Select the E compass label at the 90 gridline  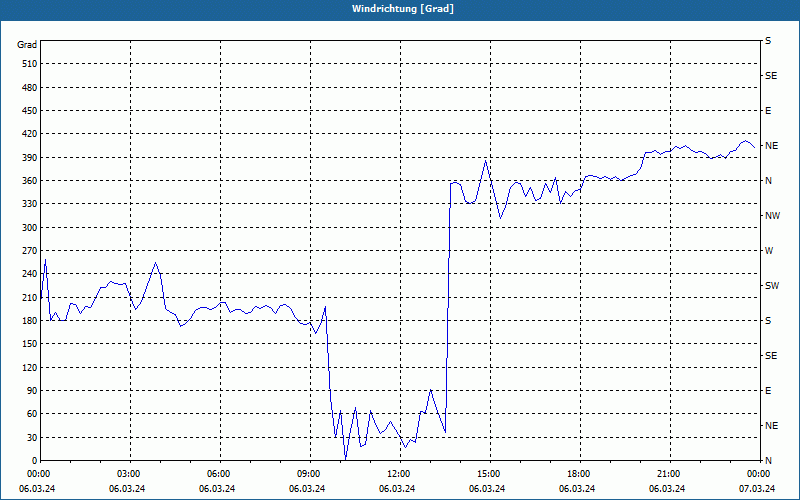point(768,391)
